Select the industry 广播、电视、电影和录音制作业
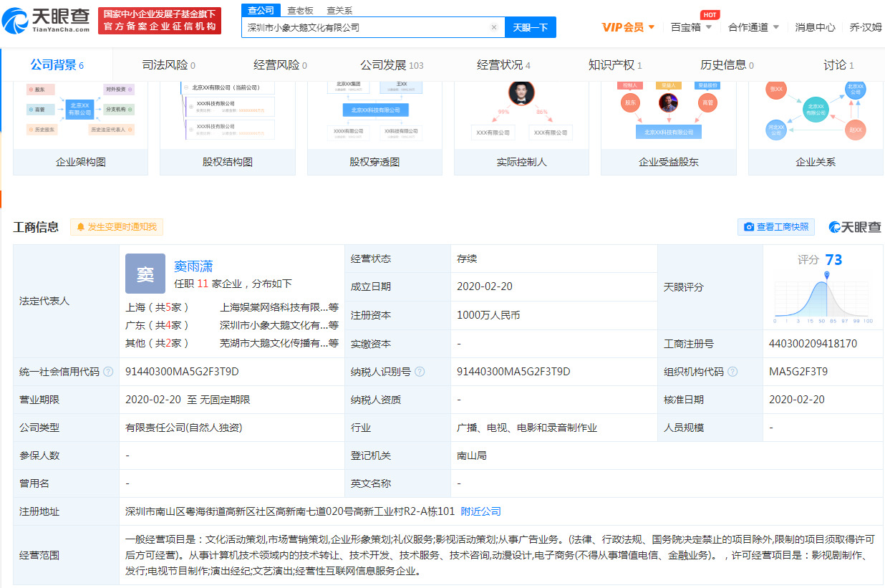The height and width of the screenshot is (588, 885). pyautogui.click(x=527, y=428)
